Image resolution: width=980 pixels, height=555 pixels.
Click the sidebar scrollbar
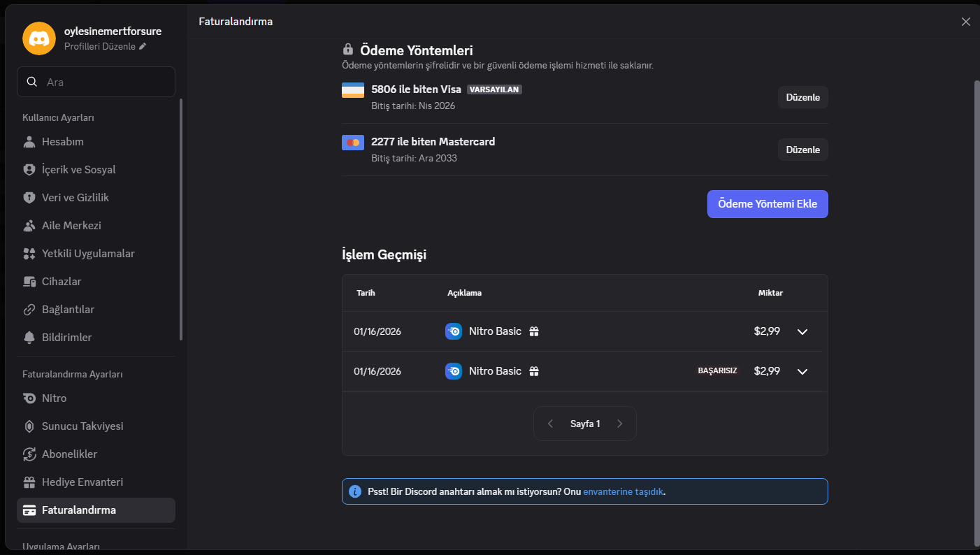click(x=182, y=219)
